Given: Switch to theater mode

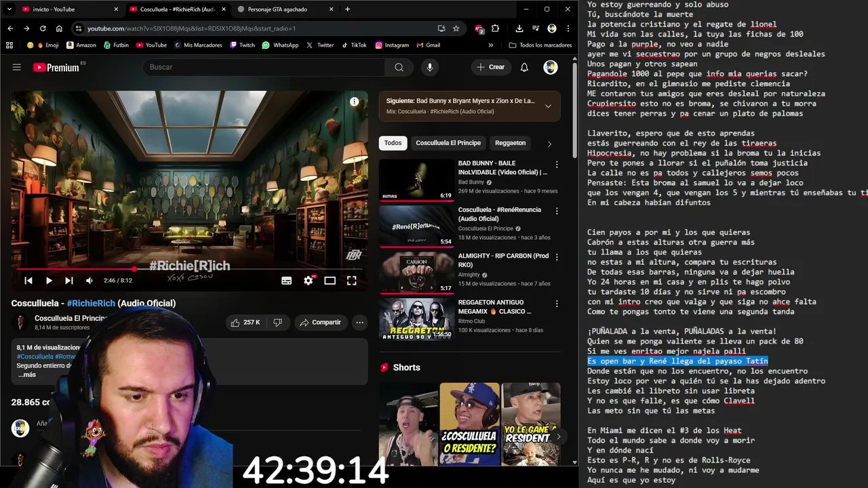Looking at the screenshot, I should pyautogui.click(x=330, y=281).
